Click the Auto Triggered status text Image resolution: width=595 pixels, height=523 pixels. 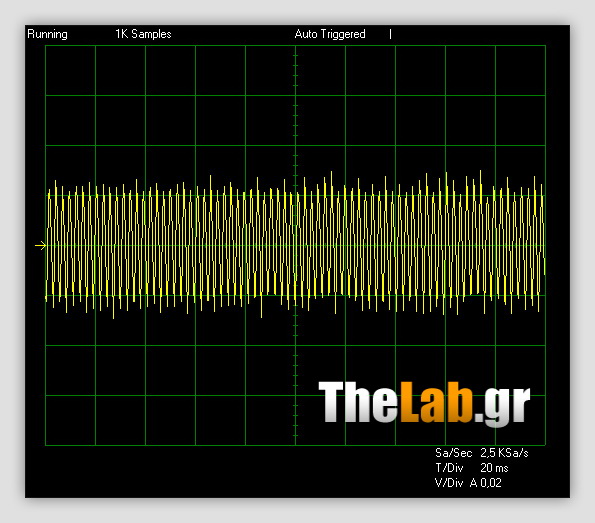[330, 34]
